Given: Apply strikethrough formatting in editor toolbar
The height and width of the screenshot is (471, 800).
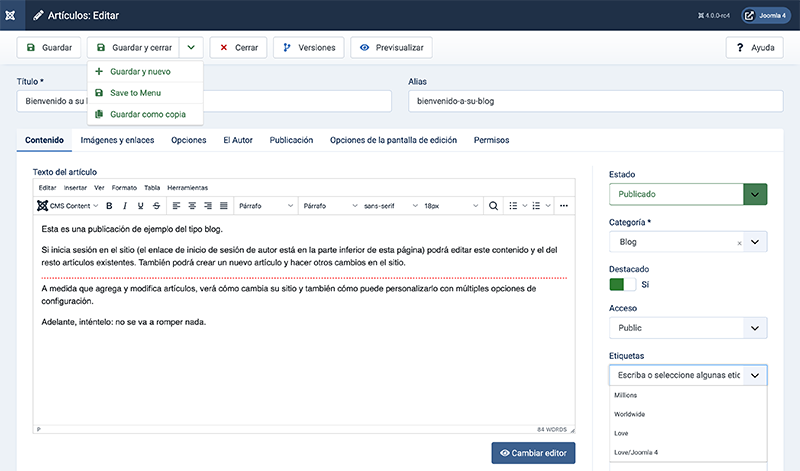Looking at the screenshot, I should [157, 206].
